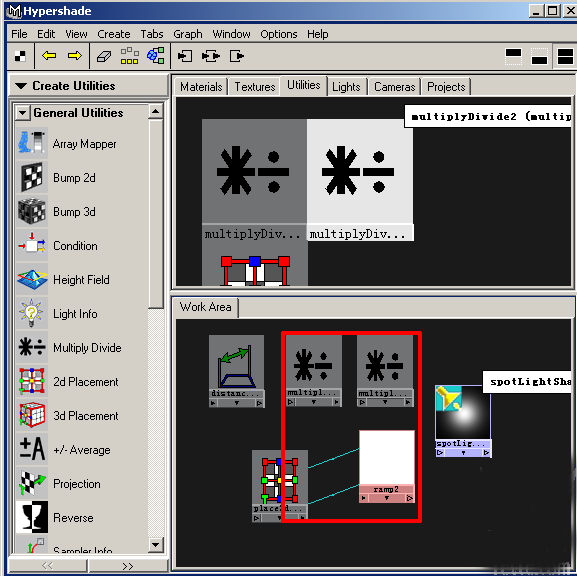Viewport: 577px width, 576px height.
Task: Show both top and bottom tabs
Action: tap(566, 56)
